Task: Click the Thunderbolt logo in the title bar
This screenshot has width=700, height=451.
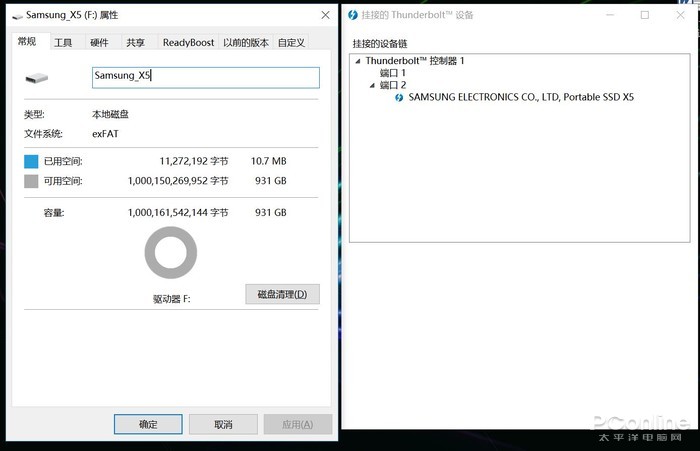Action: pos(353,15)
